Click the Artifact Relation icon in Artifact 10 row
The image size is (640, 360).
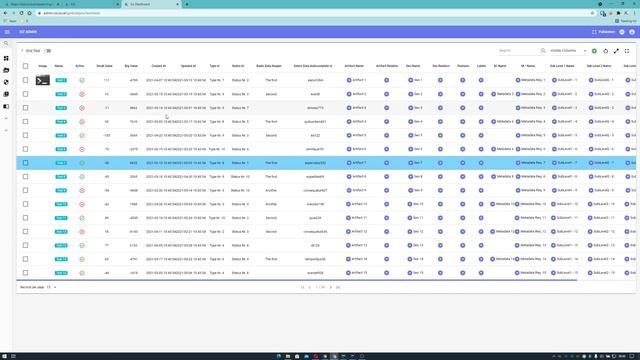[387, 204]
